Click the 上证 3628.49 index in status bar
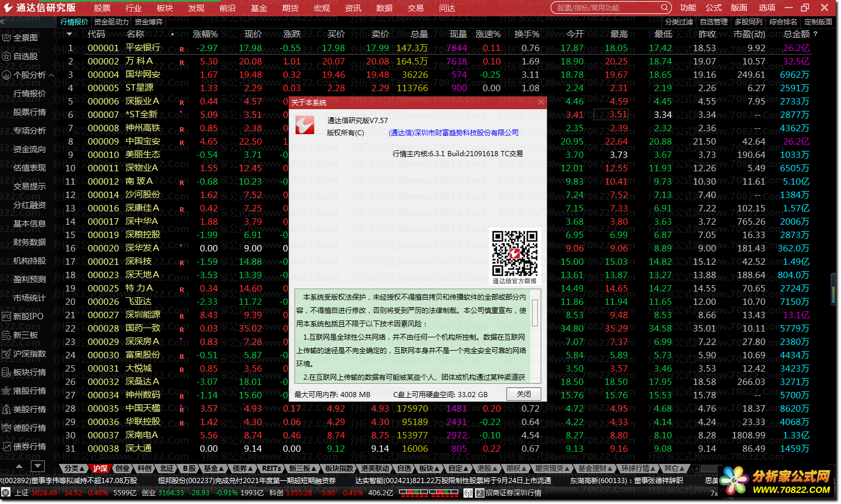Screen dimensions: 841x504 click(36, 493)
